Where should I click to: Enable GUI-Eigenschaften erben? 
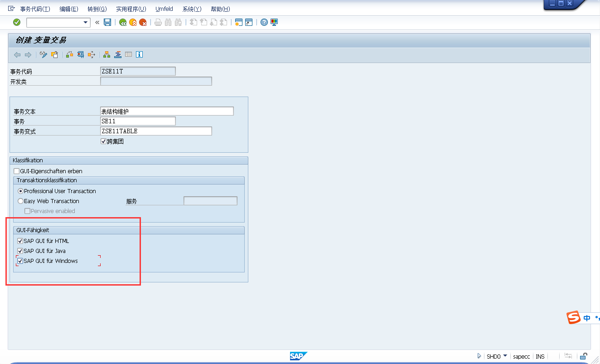(16, 171)
